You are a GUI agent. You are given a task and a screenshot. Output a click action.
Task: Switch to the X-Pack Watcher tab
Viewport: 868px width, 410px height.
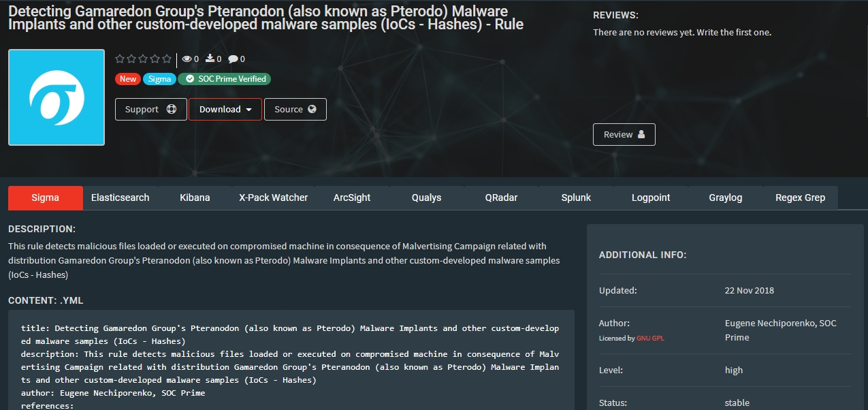click(x=273, y=198)
